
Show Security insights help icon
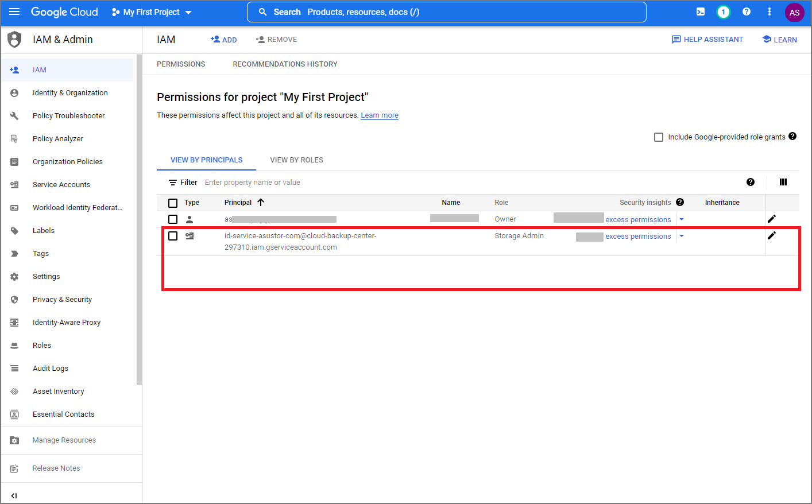point(680,202)
